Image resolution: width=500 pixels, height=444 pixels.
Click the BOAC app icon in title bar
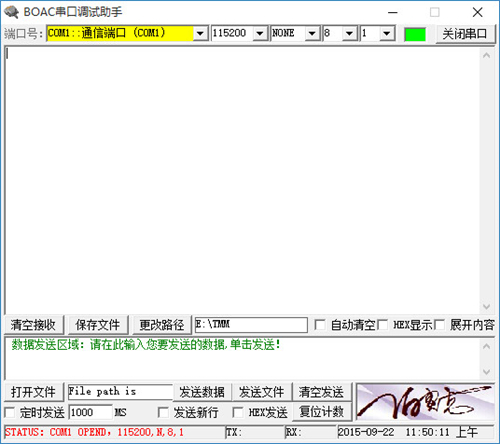tap(11, 12)
